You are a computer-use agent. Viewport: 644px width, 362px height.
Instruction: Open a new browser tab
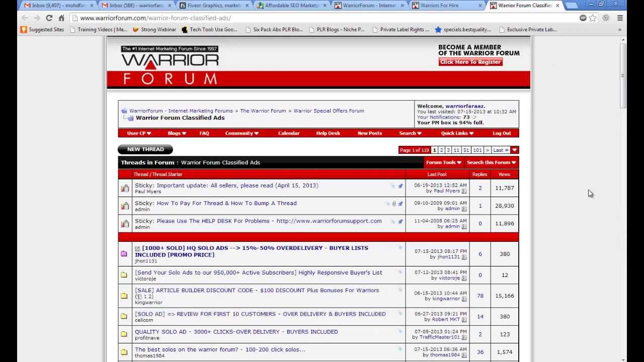pyautogui.click(x=572, y=6)
